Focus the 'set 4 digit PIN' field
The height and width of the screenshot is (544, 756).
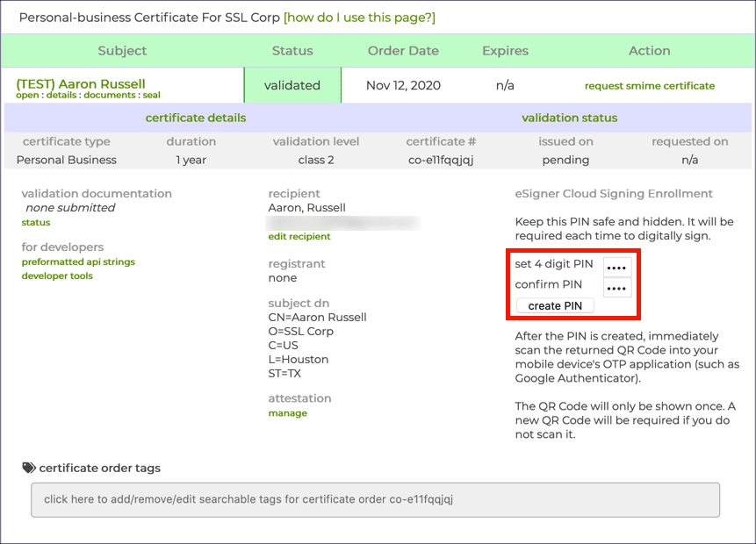click(616, 265)
